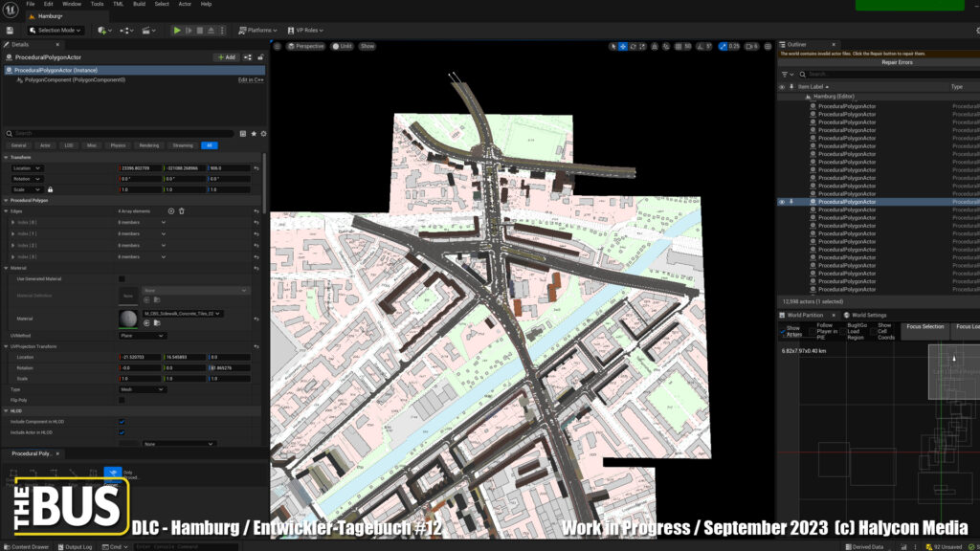
Task: Hide the selected ProceduralPolygonActor via eye icon
Action: click(782, 202)
